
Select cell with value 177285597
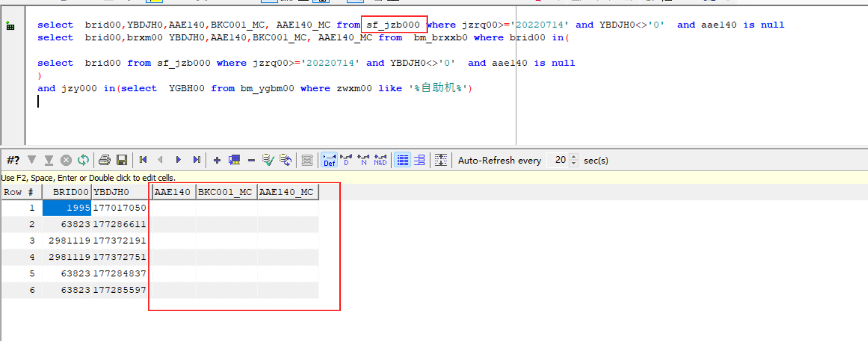coord(120,290)
